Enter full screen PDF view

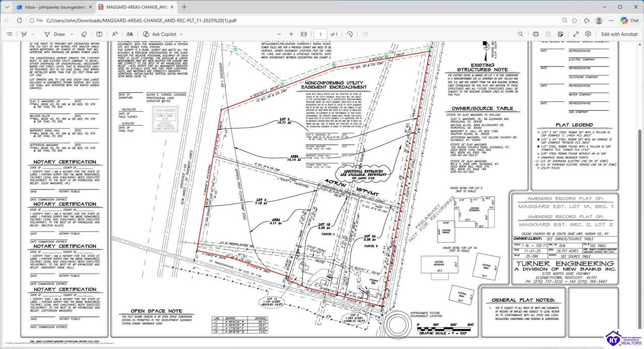coord(575,34)
